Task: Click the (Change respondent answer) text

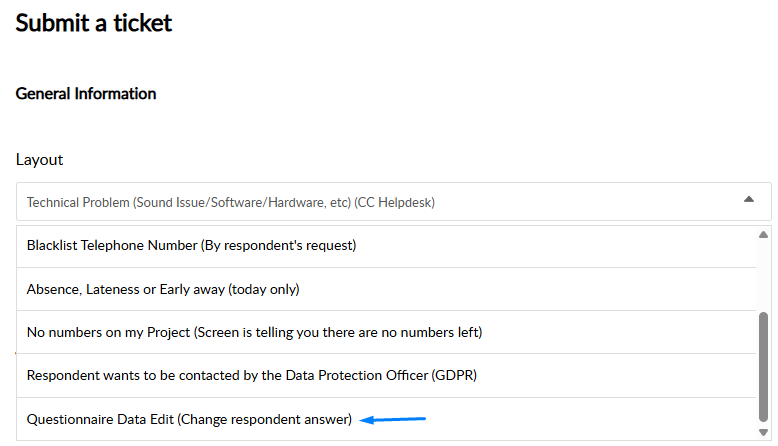Action: [x=265, y=420]
